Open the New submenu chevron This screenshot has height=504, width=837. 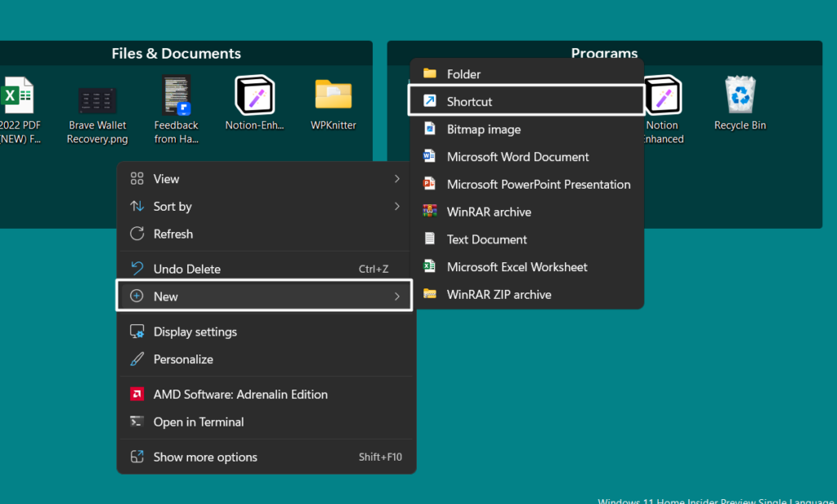(397, 297)
